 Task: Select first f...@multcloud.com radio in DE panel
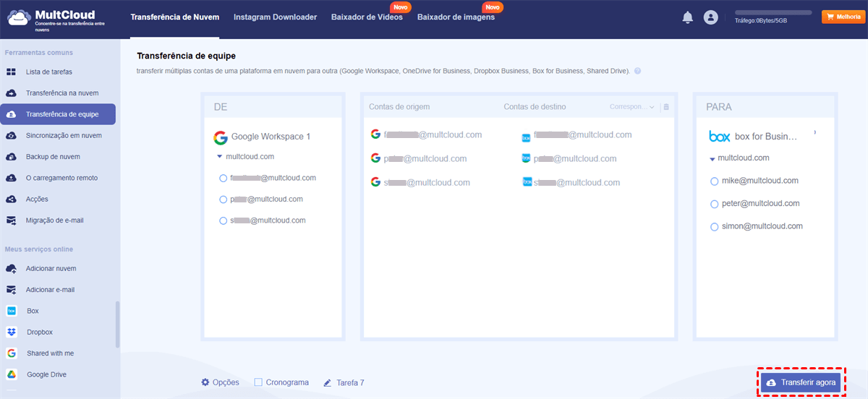(x=223, y=178)
